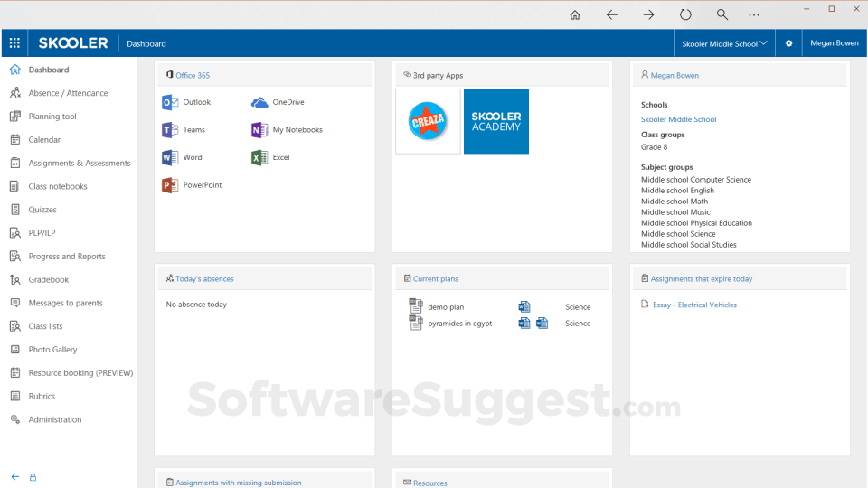Launch Word from the Office 365 panel
Screen dimensions: 868x488
182,157
